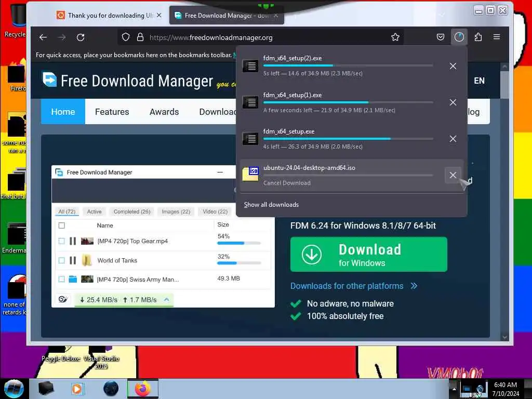Click the Top Gear 54% progress bar
This screenshot has height=399, width=532.
(239, 243)
